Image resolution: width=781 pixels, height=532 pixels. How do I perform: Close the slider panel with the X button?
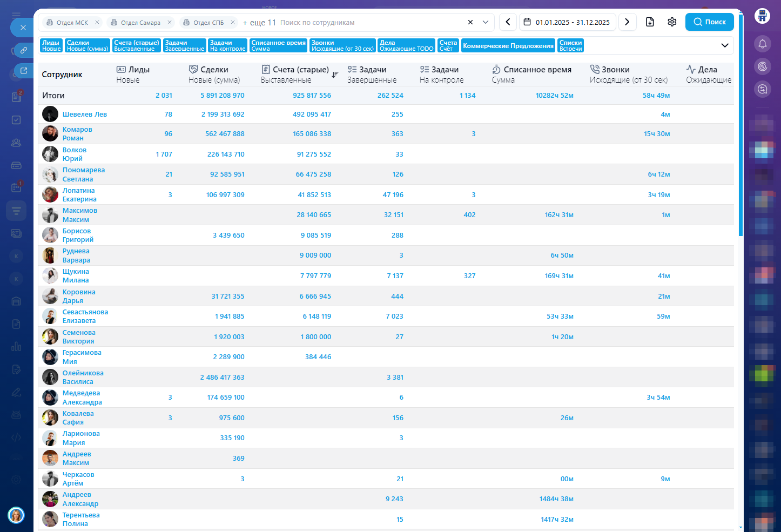(23, 28)
